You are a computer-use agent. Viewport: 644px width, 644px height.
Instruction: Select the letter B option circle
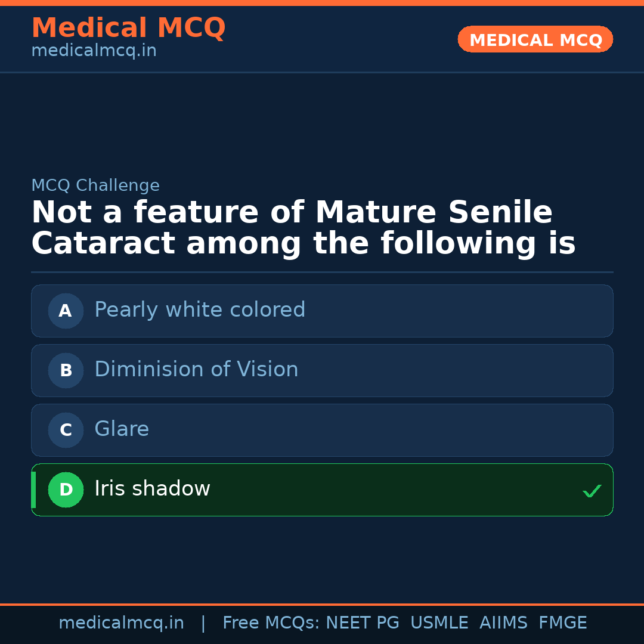tap(66, 370)
